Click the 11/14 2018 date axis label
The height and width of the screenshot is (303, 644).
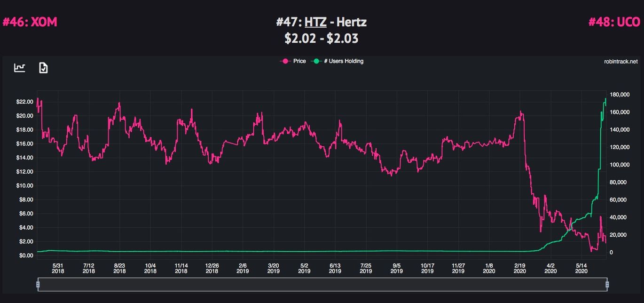coord(181,268)
